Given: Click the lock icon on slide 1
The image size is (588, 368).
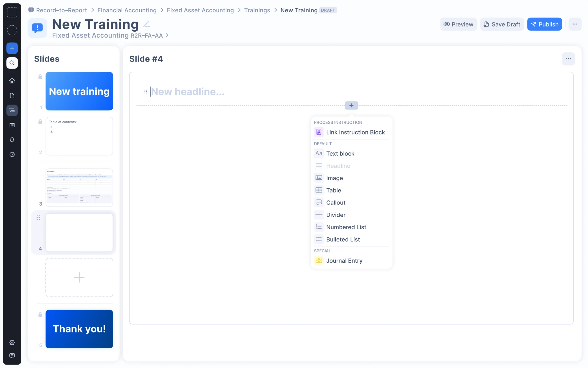Looking at the screenshot, I should click(x=40, y=77).
